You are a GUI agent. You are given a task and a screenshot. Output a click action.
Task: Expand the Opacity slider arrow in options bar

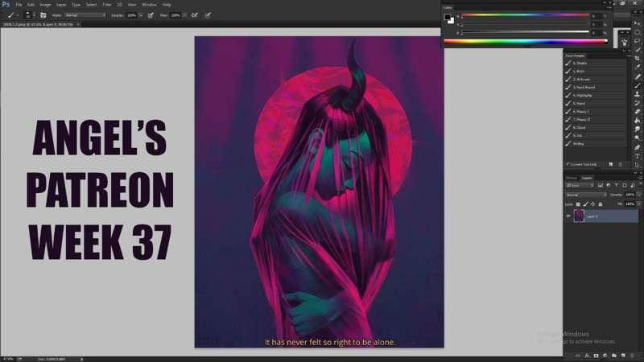140,15
